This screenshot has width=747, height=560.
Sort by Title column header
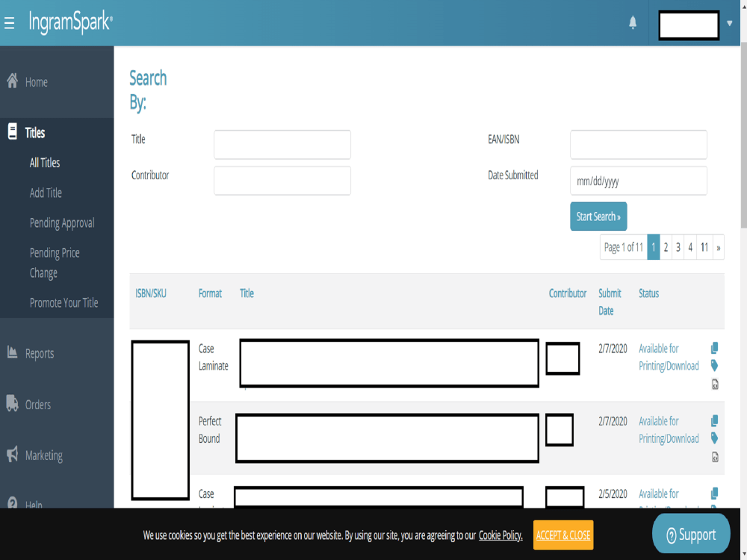(247, 293)
